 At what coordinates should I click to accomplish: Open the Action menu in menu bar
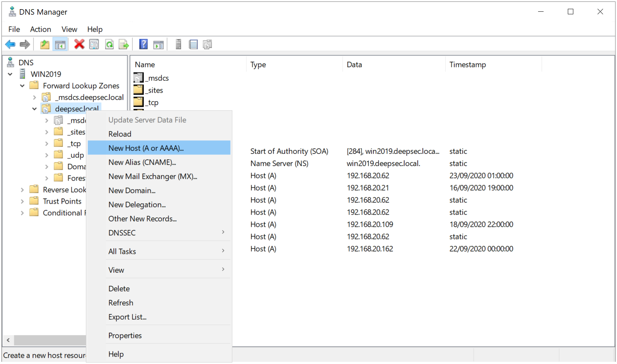click(40, 29)
